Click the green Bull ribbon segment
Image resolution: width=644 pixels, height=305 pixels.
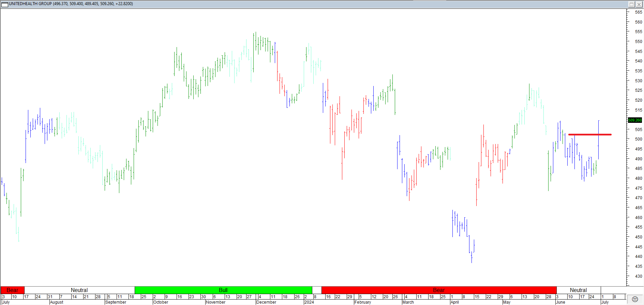click(223, 290)
